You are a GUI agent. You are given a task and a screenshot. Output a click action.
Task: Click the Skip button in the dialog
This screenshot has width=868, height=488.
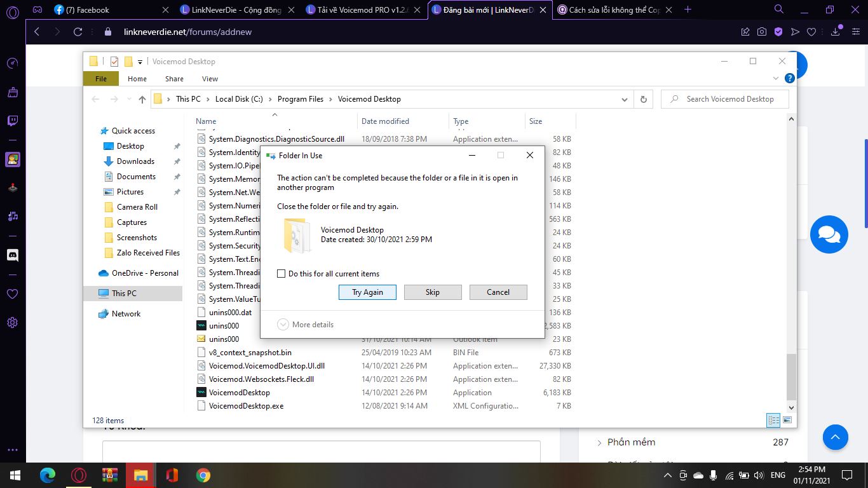tap(433, 292)
